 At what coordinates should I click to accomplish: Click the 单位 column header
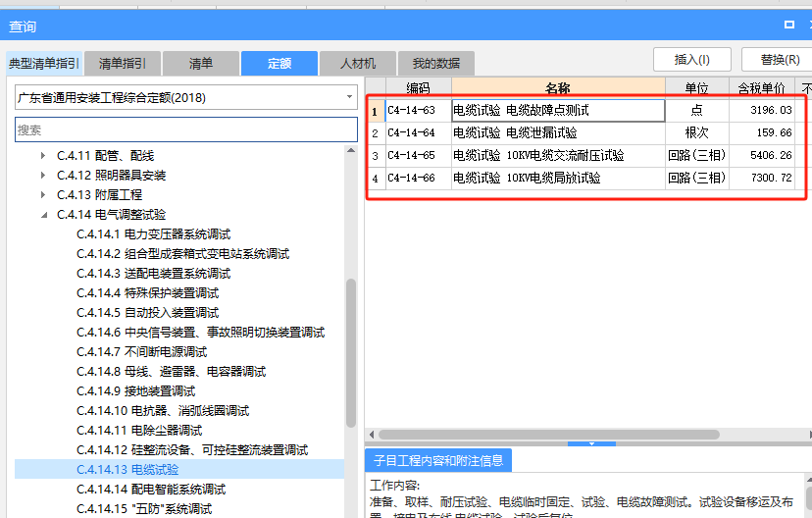pos(696,86)
